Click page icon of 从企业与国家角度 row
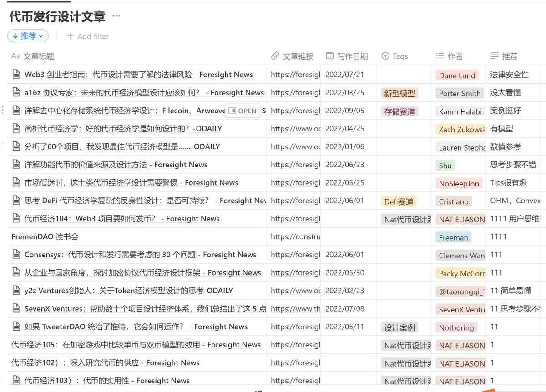This screenshot has width=546, height=392. (x=16, y=273)
